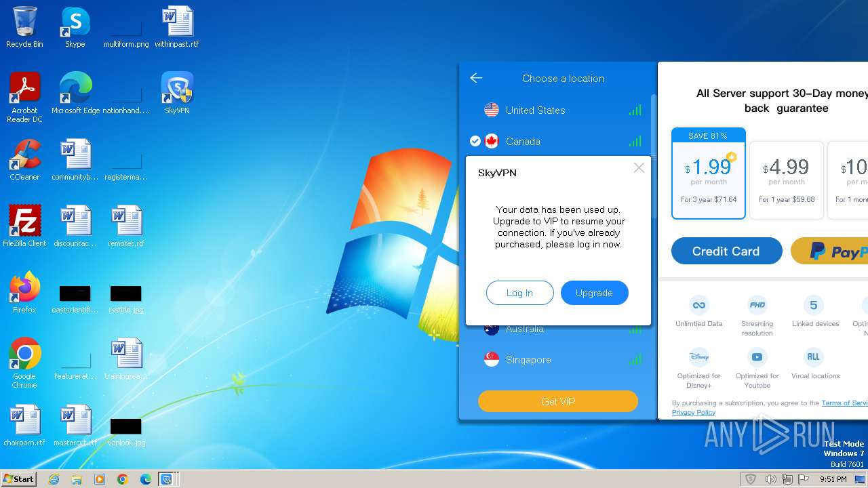Click the Unlimited Data feature icon
This screenshot has height=488, width=868.
pos(699,304)
